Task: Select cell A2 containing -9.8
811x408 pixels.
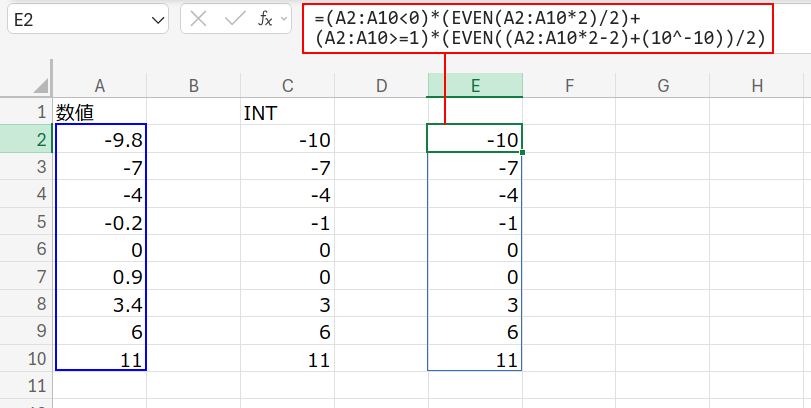Action: click(100, 140)
